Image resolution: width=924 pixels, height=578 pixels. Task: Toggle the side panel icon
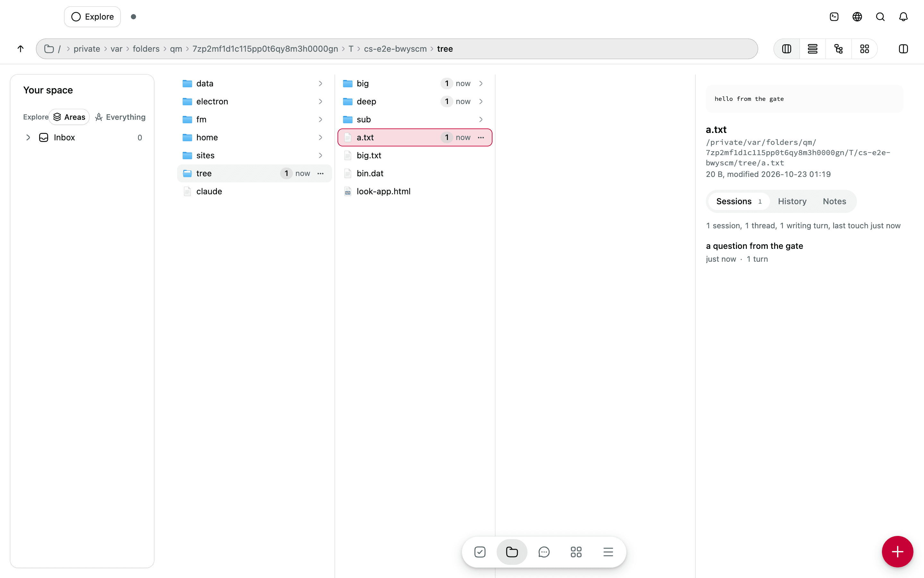click(903, 48)
